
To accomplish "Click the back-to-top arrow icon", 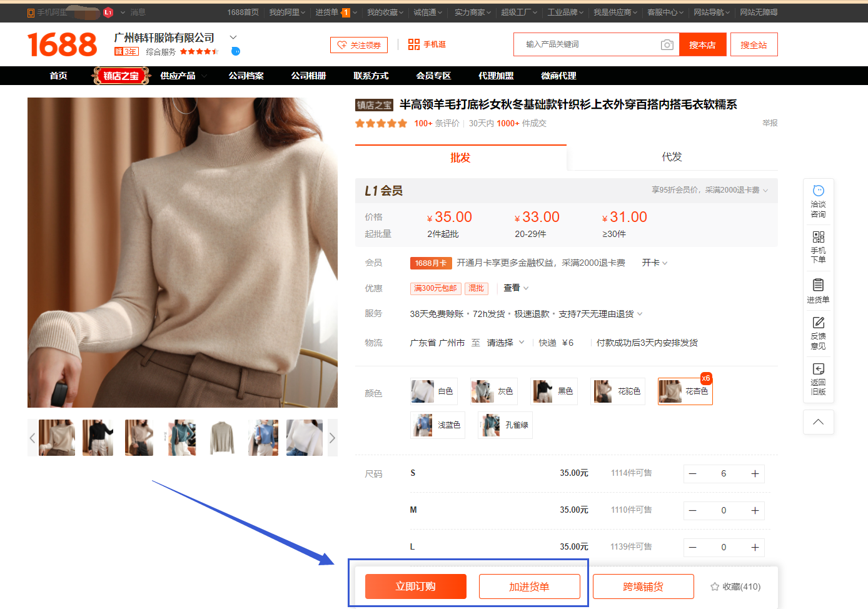I will (818, 421).
